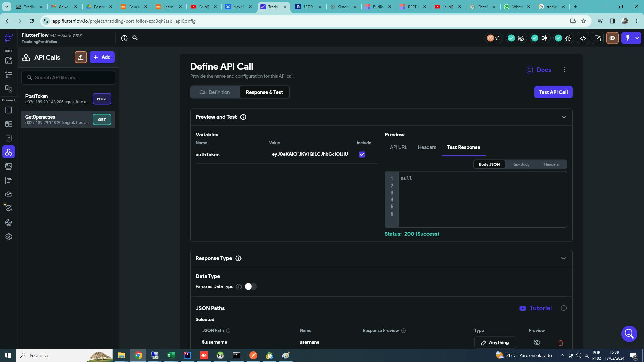Switch to the Call Definition tab
Viewport: 644px width, 362px height.
215,92
